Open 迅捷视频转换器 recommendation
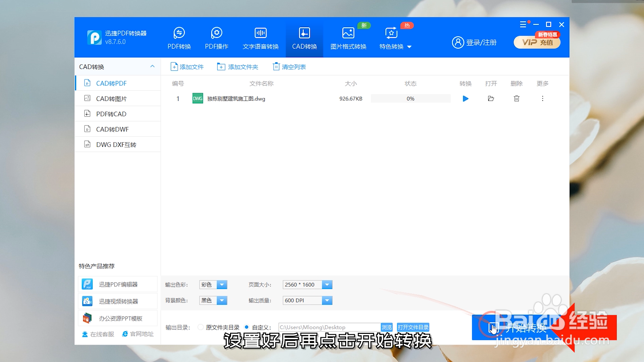Image resolution: width=644 pixels, height=362 pixels. 118,301
